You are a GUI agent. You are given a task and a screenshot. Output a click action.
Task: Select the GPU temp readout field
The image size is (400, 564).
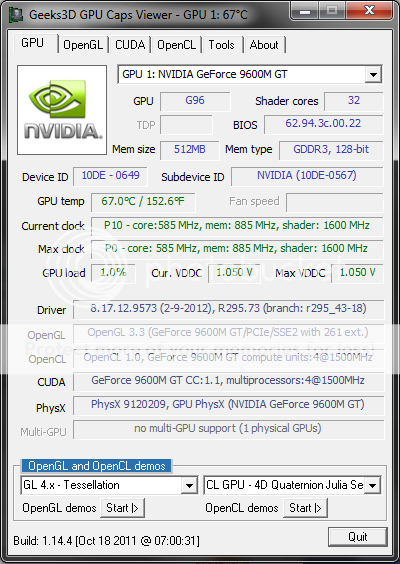pos(143,202)
